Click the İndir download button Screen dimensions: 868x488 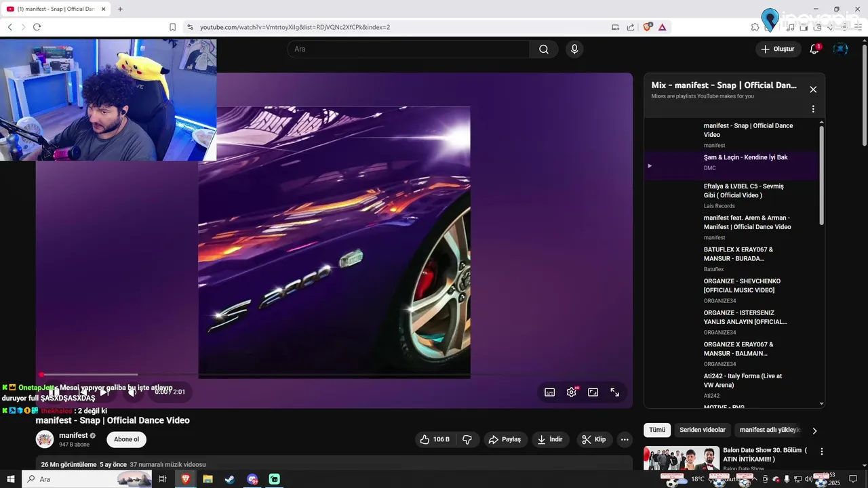tap(550, 439)
